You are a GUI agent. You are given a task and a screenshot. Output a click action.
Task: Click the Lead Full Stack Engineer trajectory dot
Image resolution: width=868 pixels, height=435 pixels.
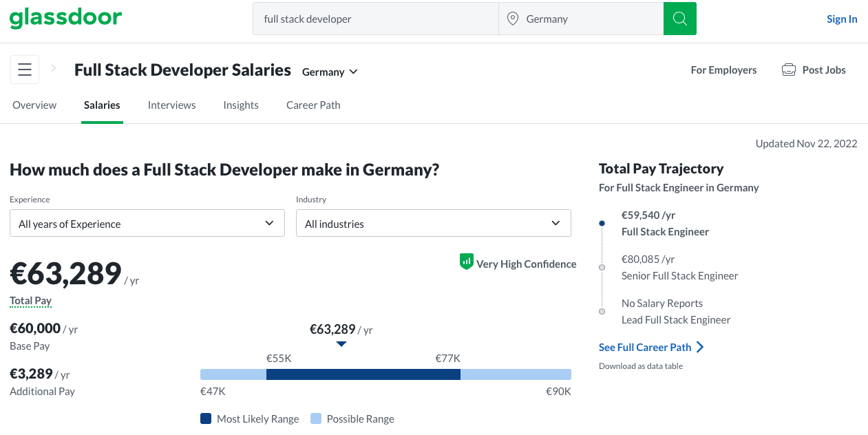[602, 311]
